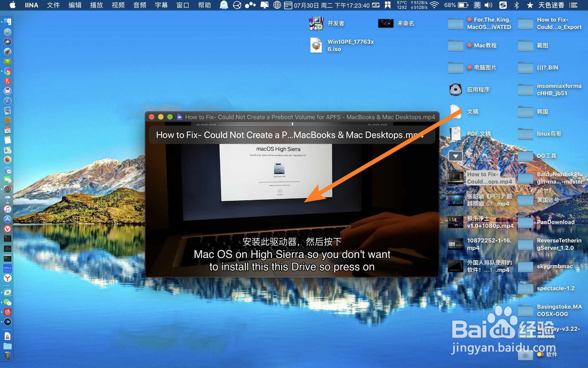
Task: Select How to Fix- Could...ops.mp4 file
Action: pos(481,178)
